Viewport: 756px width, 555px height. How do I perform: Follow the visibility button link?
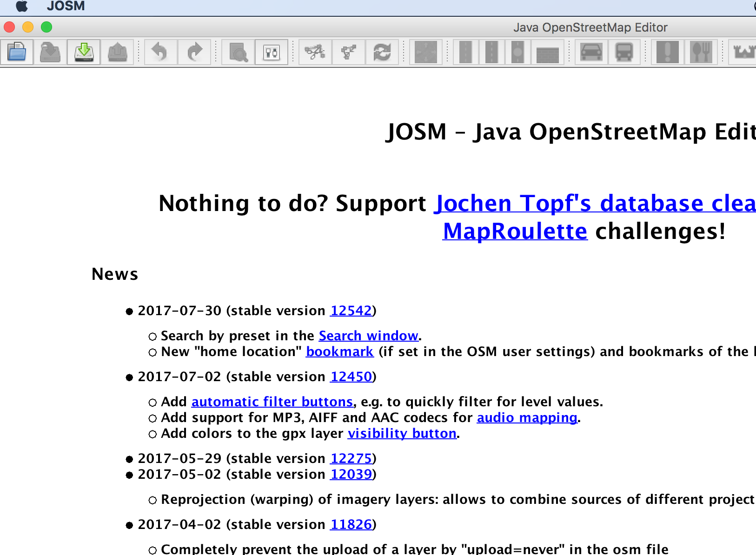[x=402, y=433]
